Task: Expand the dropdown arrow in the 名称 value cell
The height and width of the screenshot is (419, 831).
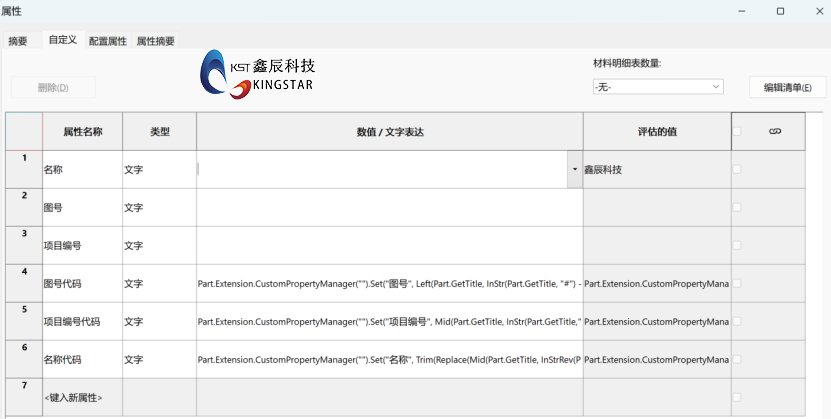Action: (575, 170)
